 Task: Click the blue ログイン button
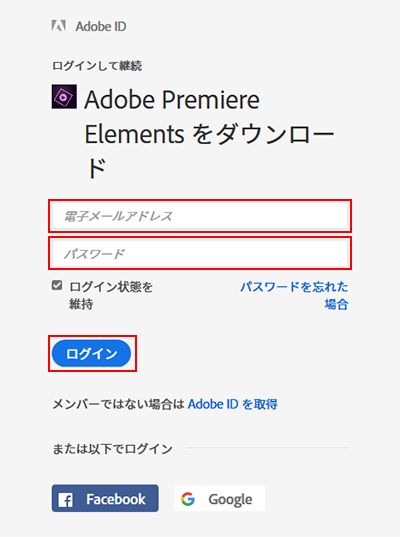[x=91, y=353]
